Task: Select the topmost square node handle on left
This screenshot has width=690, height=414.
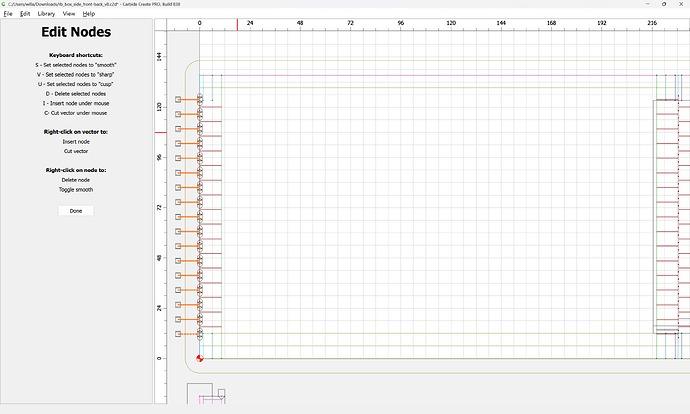Action: click(x=178, y=100)
